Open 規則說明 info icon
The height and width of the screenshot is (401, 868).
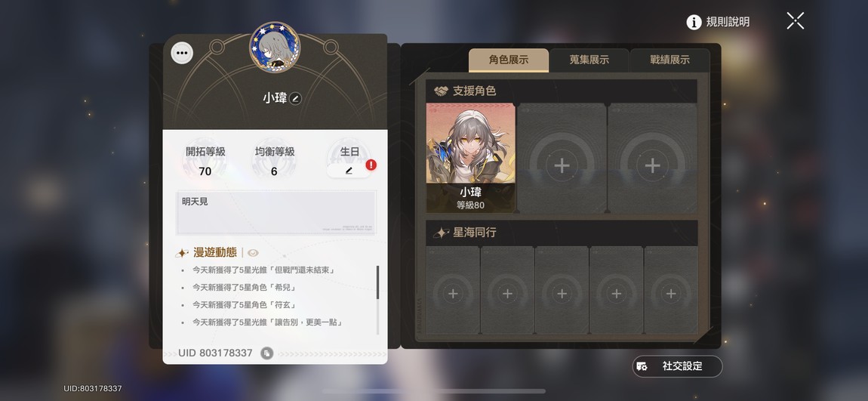[x=694, y=22]
